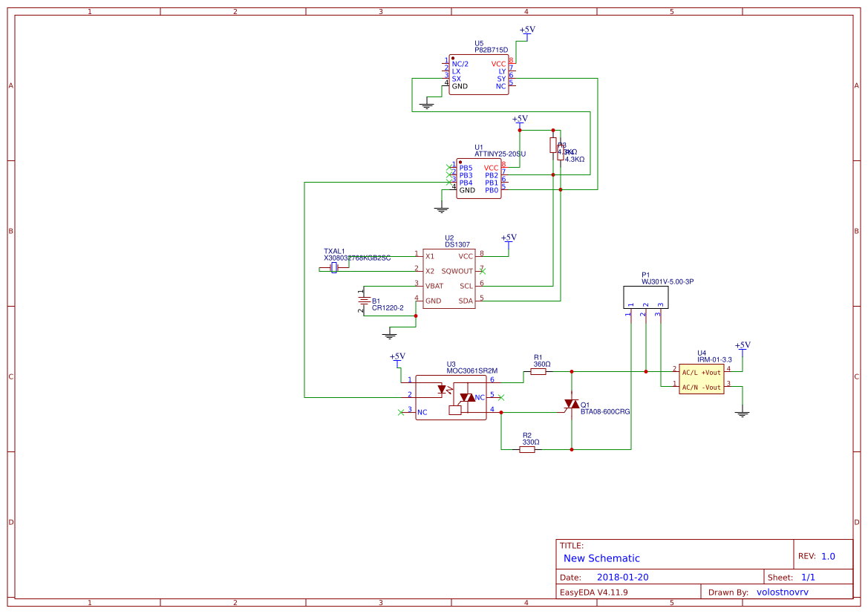Click the 'SDA' pin name on DS1307
This screenshot has width=868, height=614.
466,301
